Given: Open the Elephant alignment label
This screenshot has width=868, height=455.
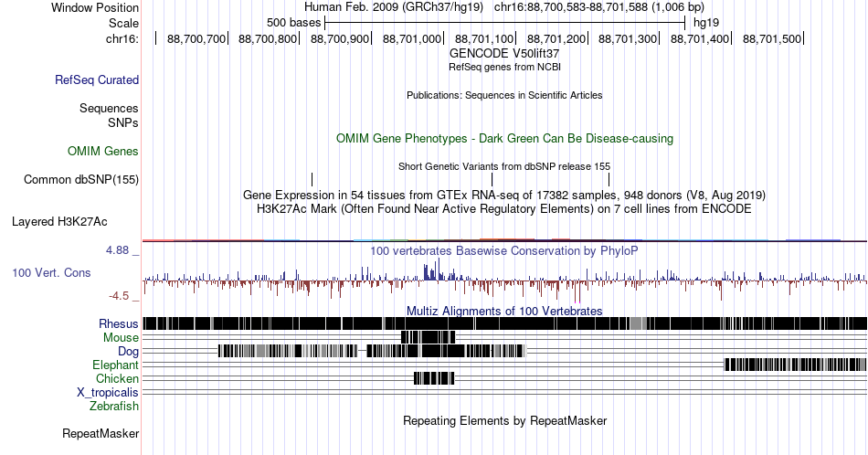Looking at the screenshot, I should 115,365.
